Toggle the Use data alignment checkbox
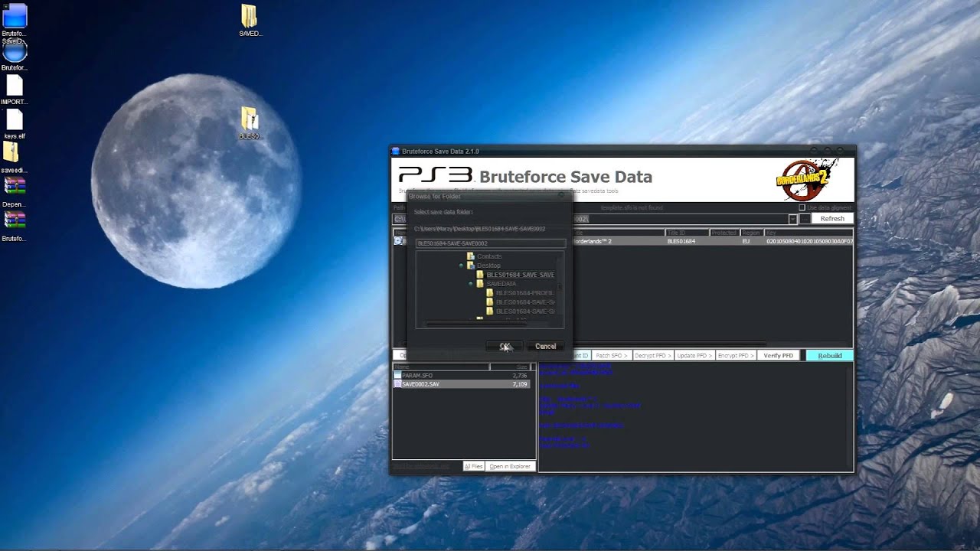Image resolution: width=980 pixels, height=551 pixels. click(802, 207)
